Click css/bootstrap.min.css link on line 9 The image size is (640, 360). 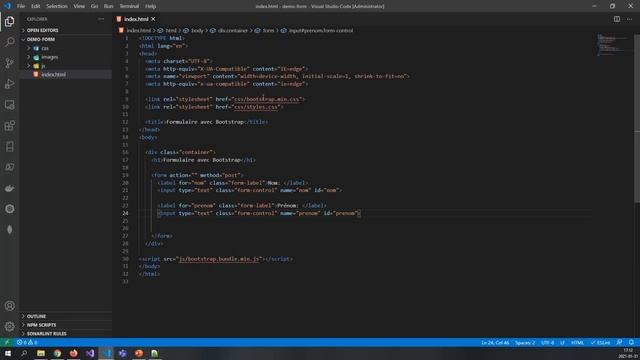(267, 99)
